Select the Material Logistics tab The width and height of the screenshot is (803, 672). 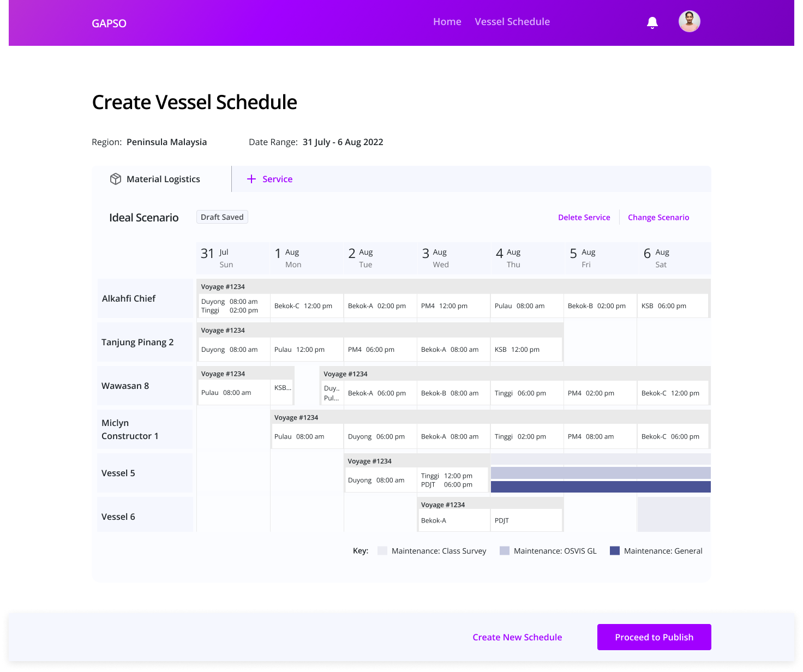pos(163,179)
